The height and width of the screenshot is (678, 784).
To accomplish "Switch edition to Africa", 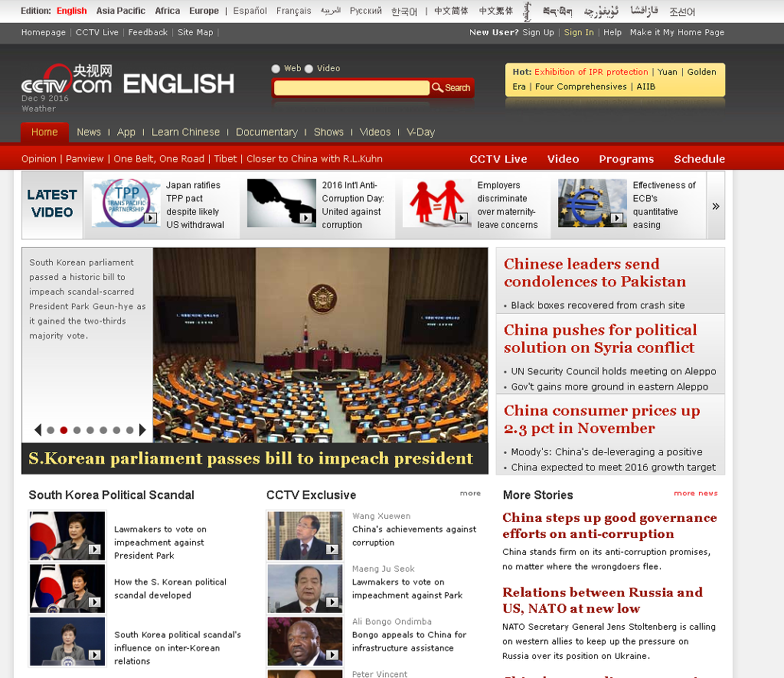I will [x=168, y=11].
